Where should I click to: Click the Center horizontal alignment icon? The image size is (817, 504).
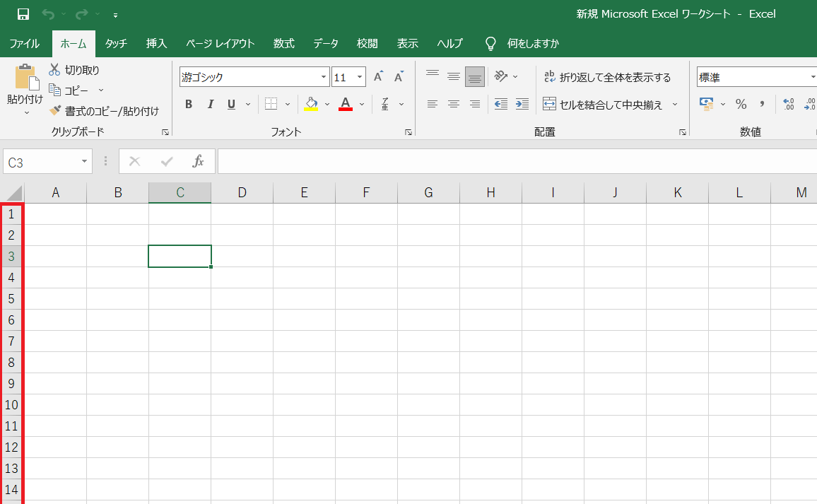[454, 104]
